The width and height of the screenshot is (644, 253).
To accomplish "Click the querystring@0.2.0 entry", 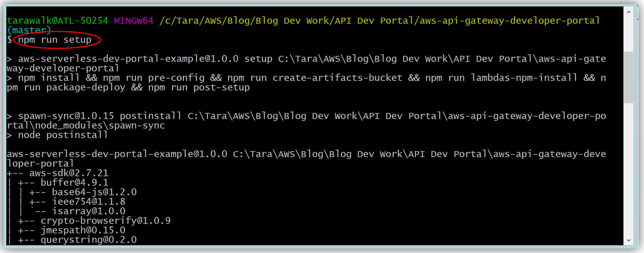I will 88,240.
